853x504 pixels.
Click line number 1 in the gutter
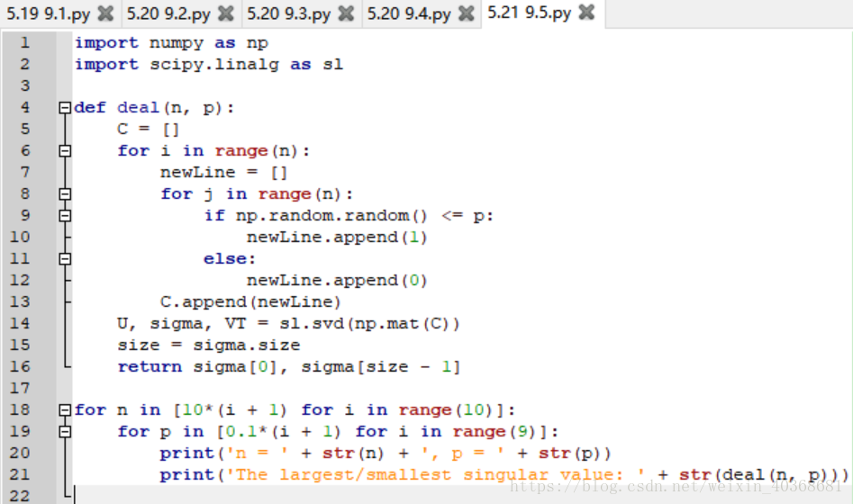24,42
